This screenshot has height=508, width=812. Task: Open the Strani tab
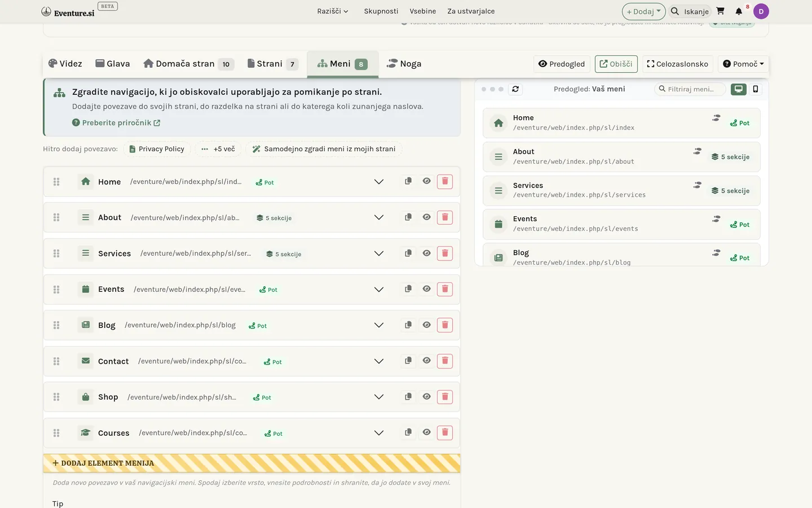pos(273,64)
